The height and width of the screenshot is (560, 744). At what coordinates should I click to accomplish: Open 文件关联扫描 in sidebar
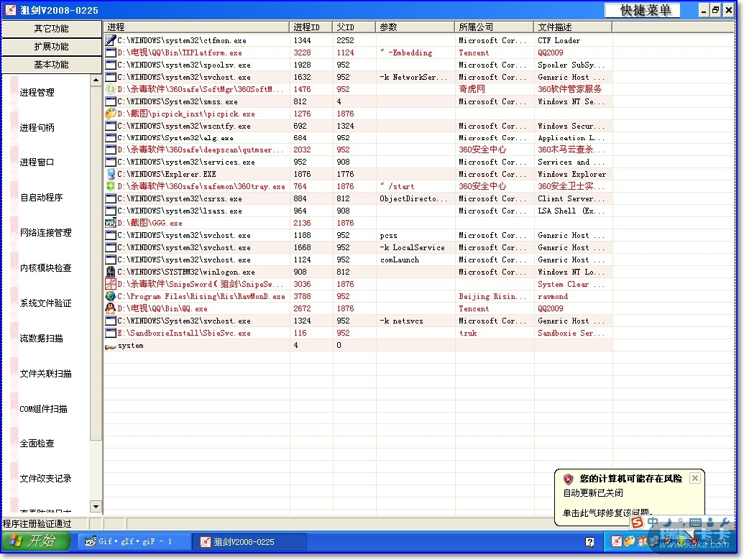tap(45, 374)
